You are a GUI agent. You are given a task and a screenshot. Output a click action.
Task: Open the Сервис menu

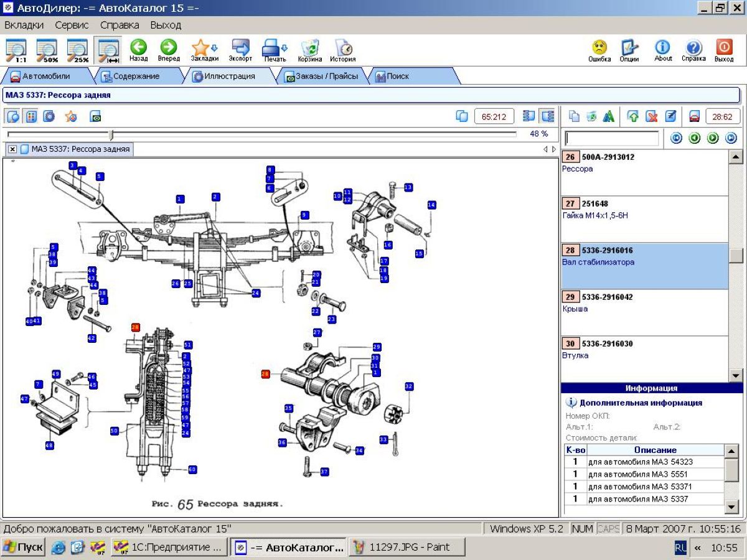[72, 25]
